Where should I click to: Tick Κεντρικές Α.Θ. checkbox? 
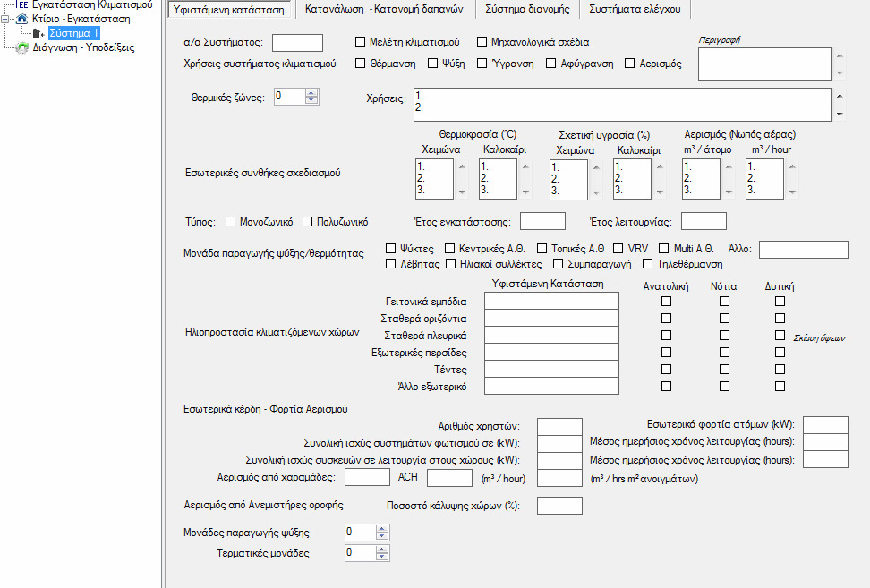point(449,248)
